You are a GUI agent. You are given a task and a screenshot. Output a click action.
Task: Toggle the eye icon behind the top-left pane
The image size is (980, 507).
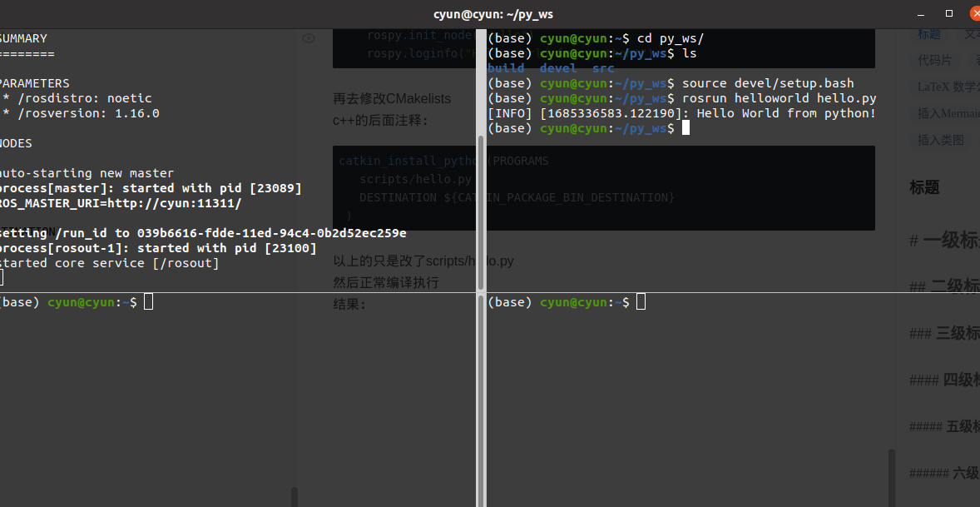coord(308,39)
